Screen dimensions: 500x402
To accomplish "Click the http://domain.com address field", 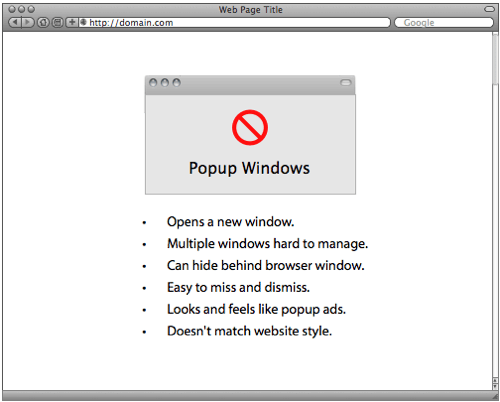I will (x=234, y=23).
